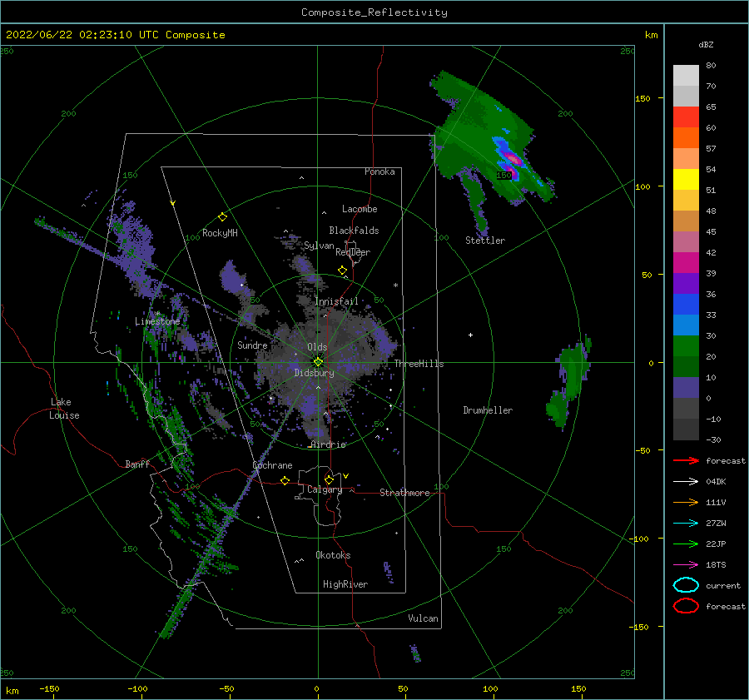Viewport: 749px width, 700px height.
Task: Click the white 04DK arrow icon
Action: click(x=686, y=482)
